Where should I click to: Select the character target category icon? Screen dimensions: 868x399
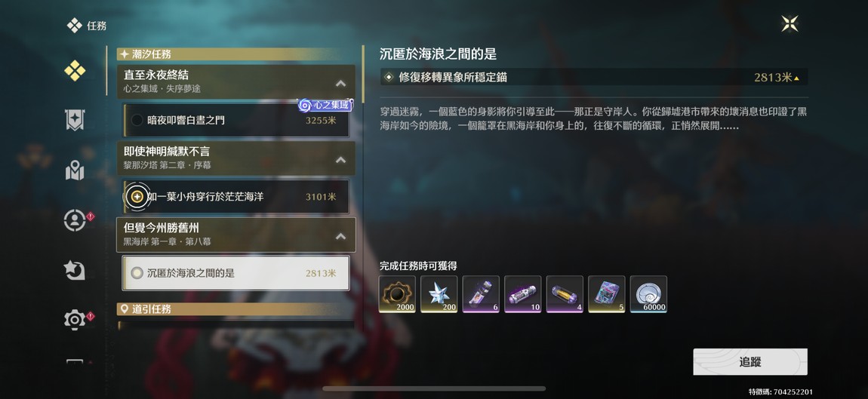pyautogui.click(x=75, y=220)
